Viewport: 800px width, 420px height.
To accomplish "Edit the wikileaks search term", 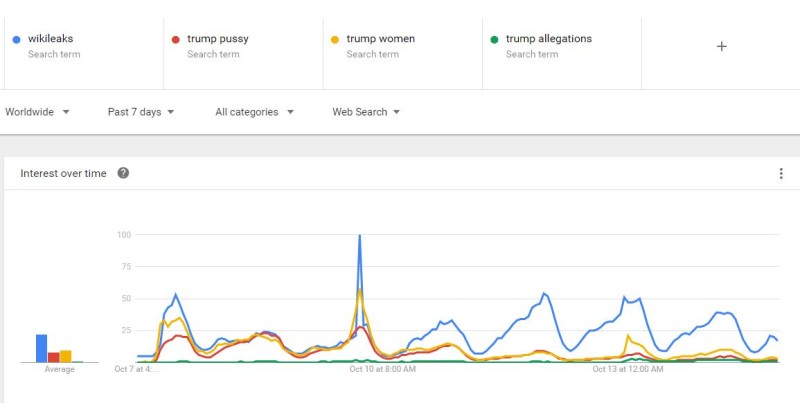I will tap(51, 39).
